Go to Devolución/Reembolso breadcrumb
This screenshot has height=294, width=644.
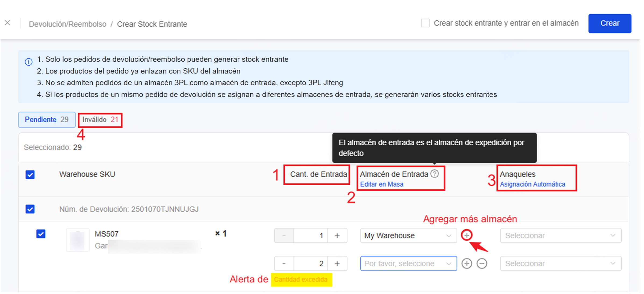68,24
